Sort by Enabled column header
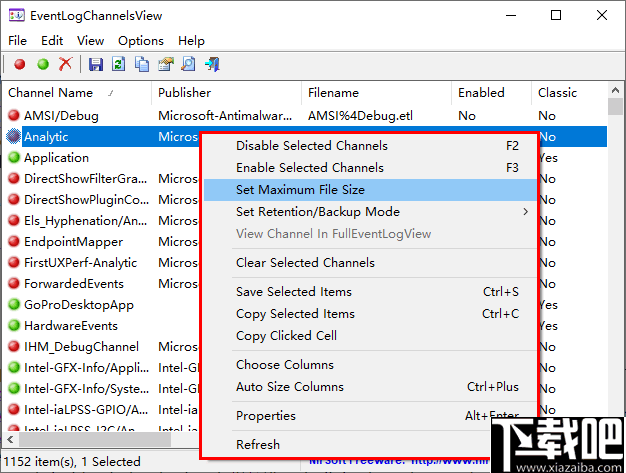Image resolution: width=626 pixels, height=473 pixels. point(491,93)
